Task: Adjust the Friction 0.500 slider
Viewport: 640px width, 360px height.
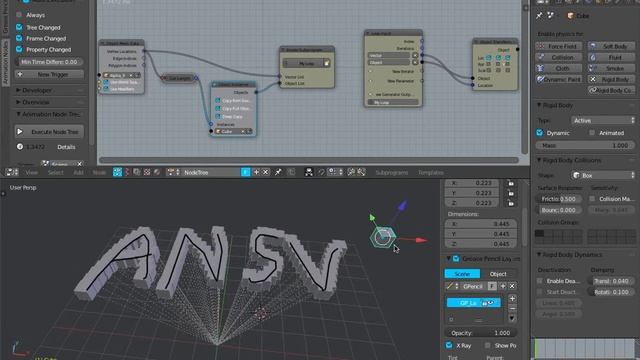Action: 558,199
